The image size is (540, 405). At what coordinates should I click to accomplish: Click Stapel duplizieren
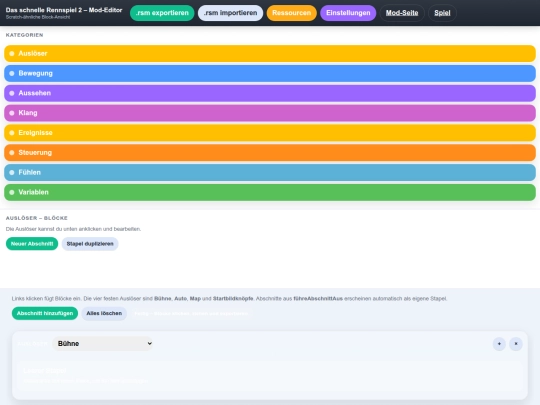[x=90, y=244]
